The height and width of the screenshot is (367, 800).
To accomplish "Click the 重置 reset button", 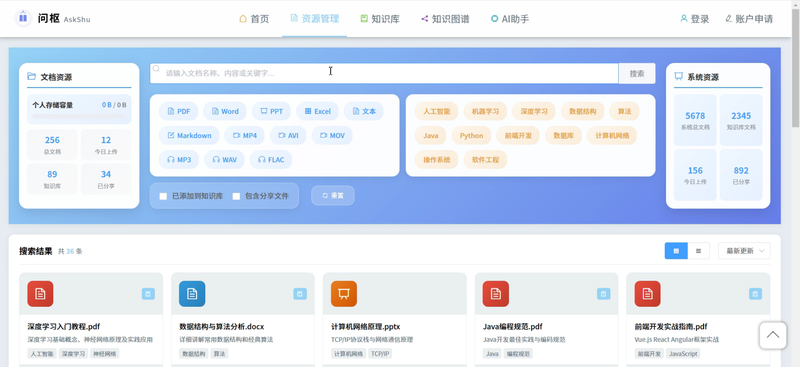I will coord(333,195).
